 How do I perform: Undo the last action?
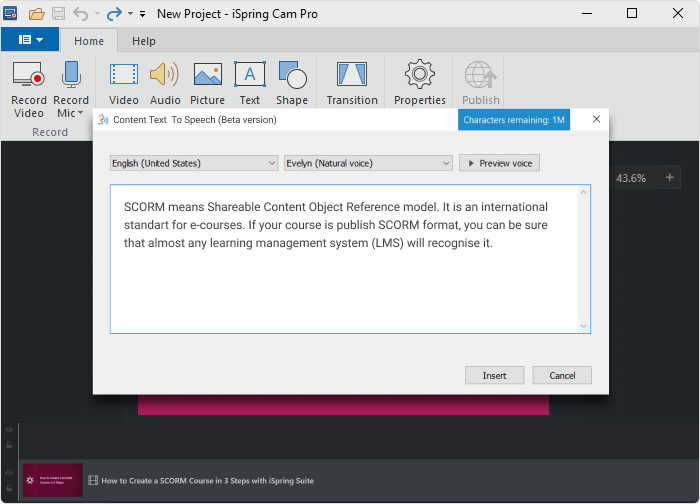tap(81, 14)
